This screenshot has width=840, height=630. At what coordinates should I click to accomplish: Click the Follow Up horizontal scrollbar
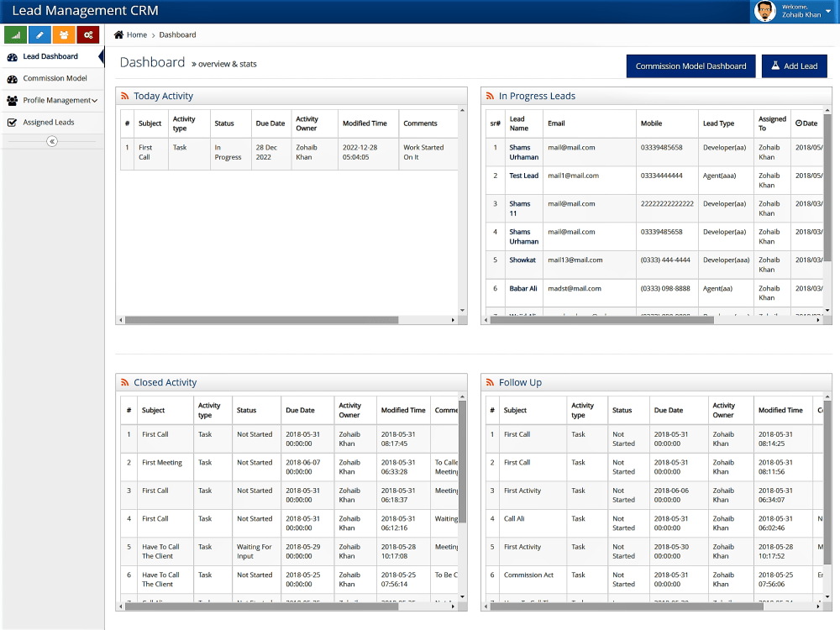(x=627, y=606)
